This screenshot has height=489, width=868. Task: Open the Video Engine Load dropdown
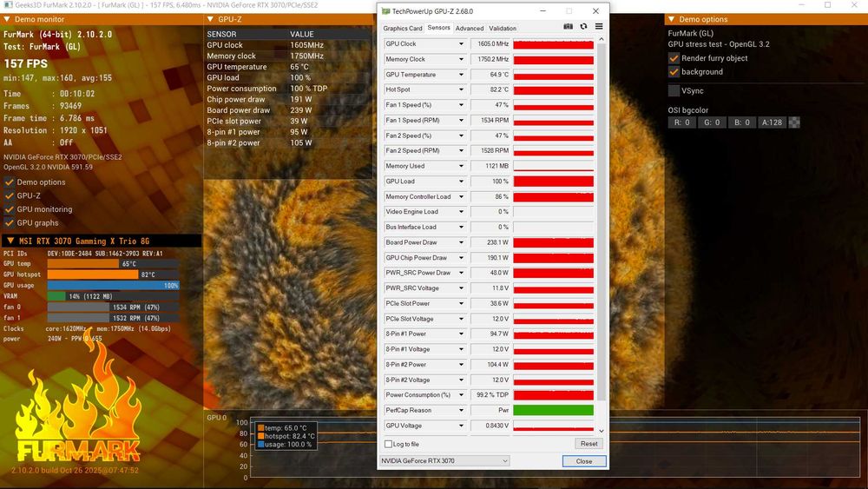click(461, 212)
